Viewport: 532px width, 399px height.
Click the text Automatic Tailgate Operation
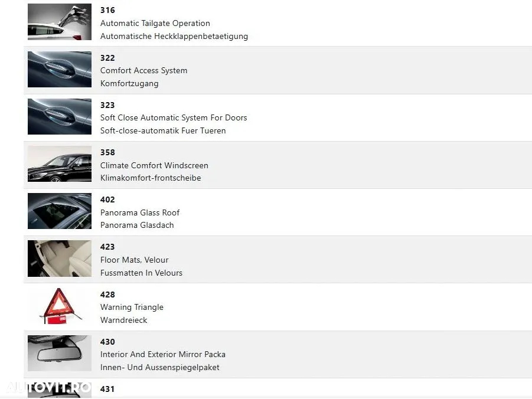[x=155, y=23]
